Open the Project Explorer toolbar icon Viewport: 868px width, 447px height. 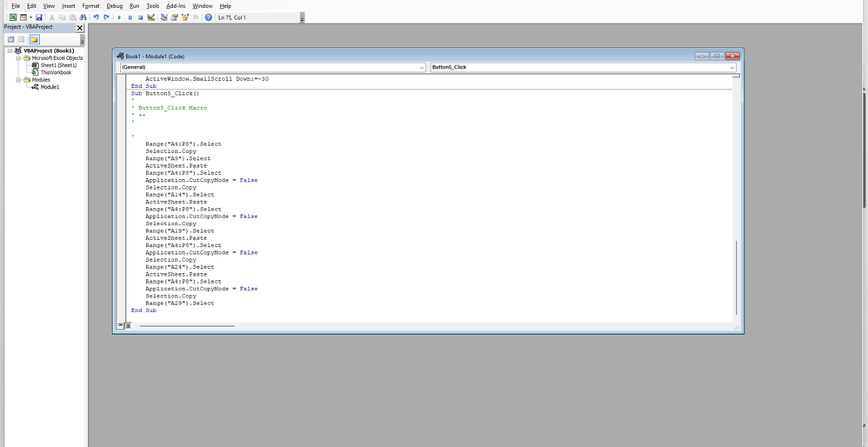click(164, 17)
